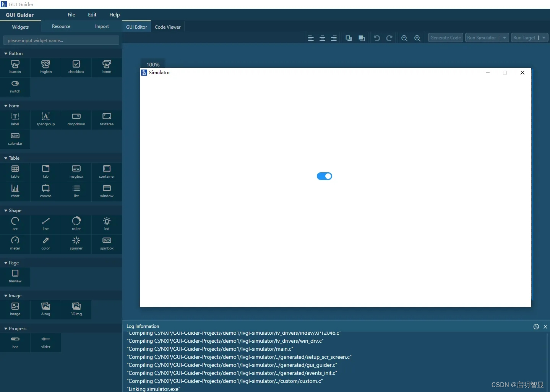Switch to the Code Viewer tab
Viewport: 550px width, 392px height.
pos(168,27)
